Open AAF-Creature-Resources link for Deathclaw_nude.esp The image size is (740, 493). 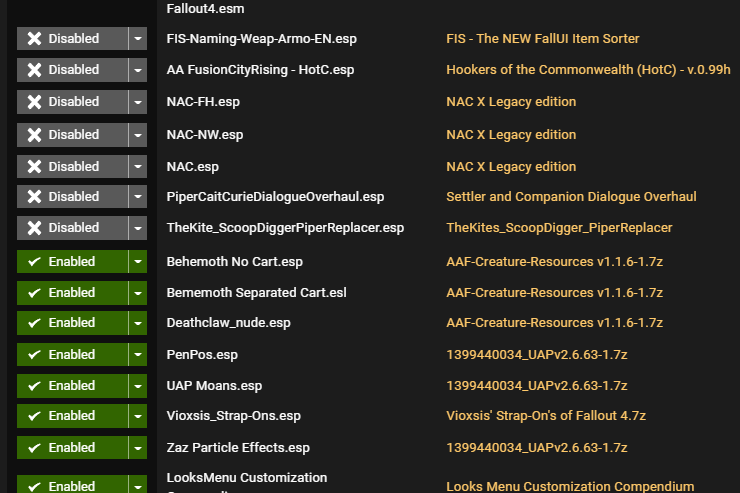click(555, 323)
